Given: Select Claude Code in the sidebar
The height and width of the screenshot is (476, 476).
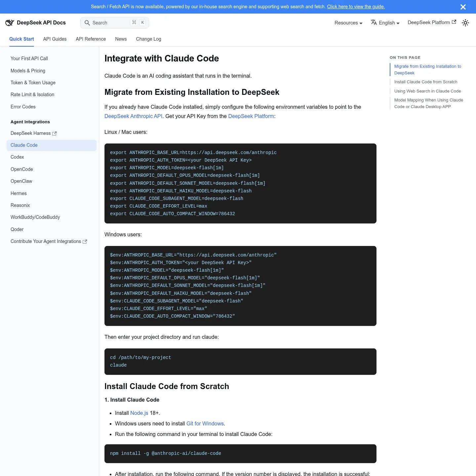Looking at the screenshot, I should pyautogui.click(x=52, y=145).
